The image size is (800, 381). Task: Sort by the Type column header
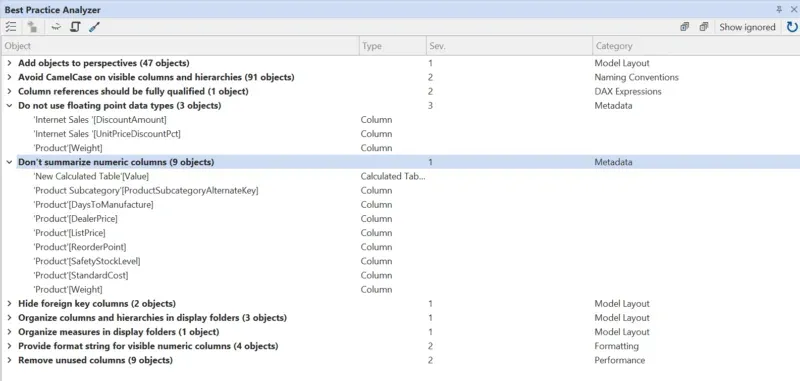coord(393,46)
